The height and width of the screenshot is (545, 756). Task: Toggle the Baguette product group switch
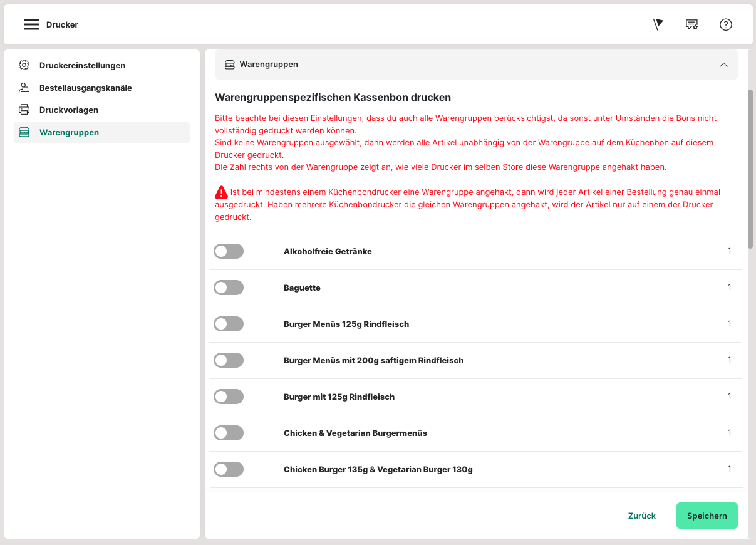[x=229, y=288]
